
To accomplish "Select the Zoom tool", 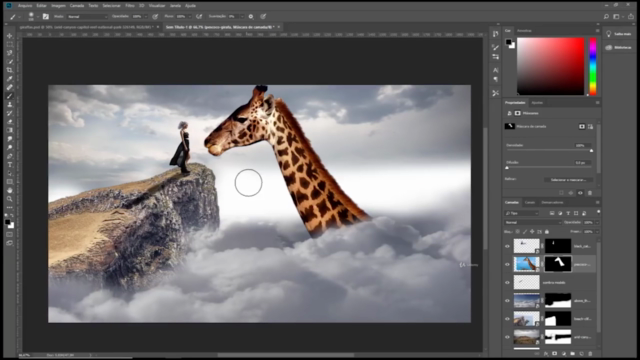I will tap(10, 199).
